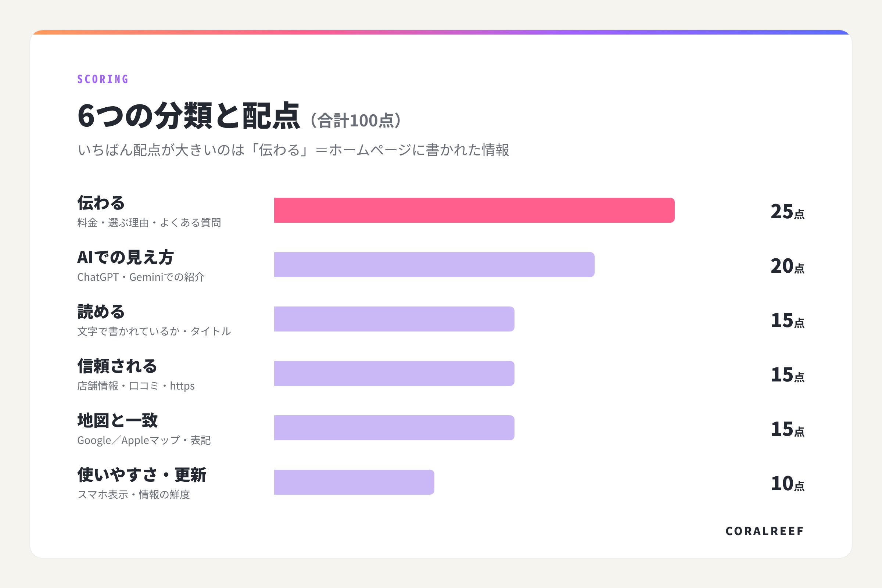Click the ChatGPT・Geminiでの紹介 description
Viewport: 882px width, 588px height.
[x=141, y=277]
